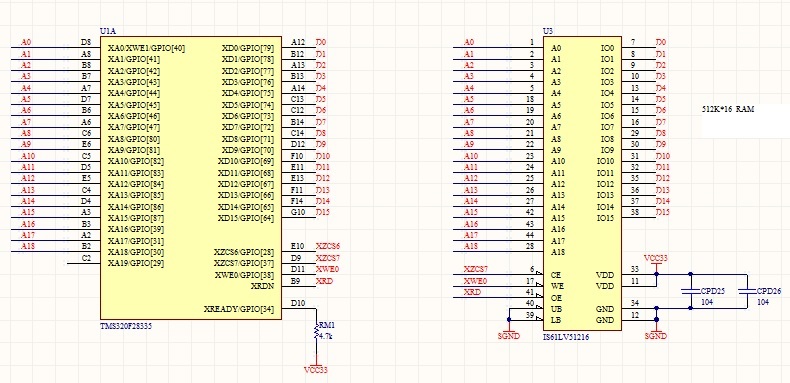The height and width of the screenshot is (383, 790).
Task: Select the XA0/XWE1/GPIO[40] pin name
Action: coord(147,48)
